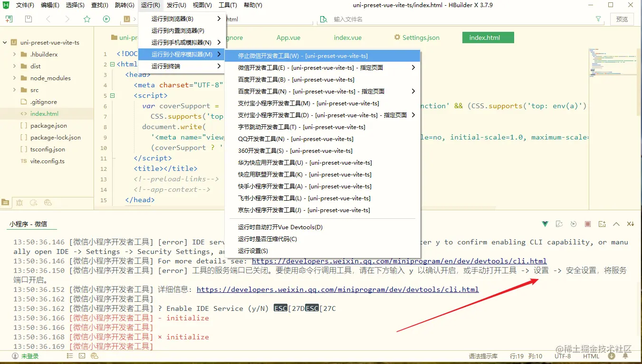Click the cloud sidebar icon
The image size is (642, 364).
coord(48,202)
